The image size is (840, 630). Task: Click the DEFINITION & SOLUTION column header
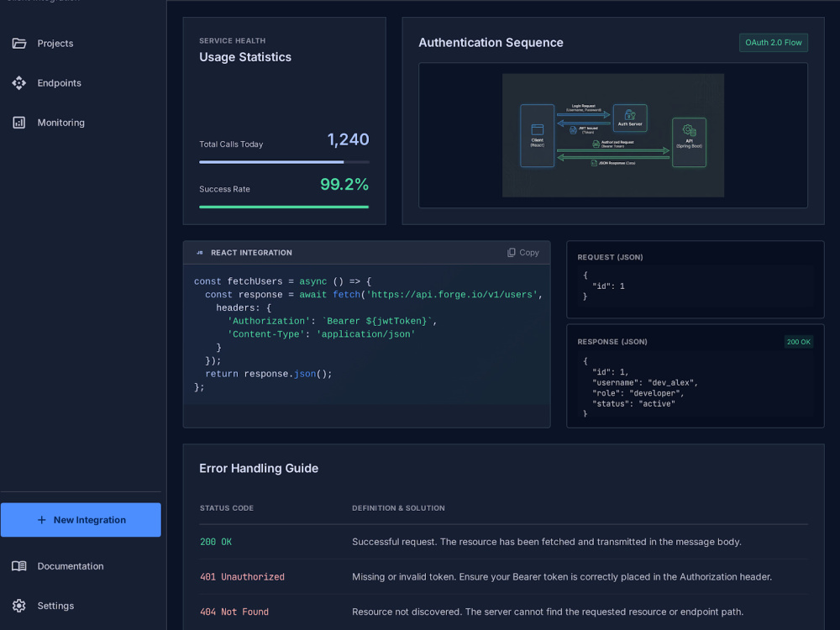pos(398,508)
